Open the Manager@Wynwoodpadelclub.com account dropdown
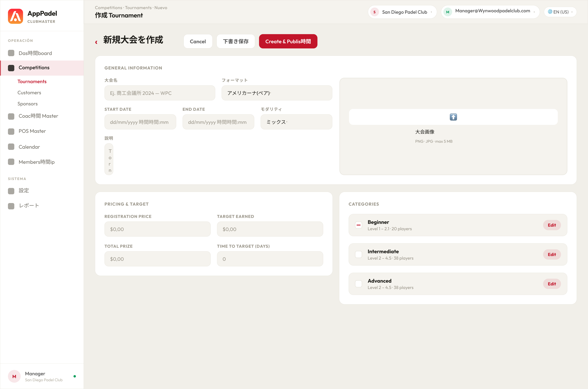The height and width of the screenshot is (389, 588). (x=490, y=12)
